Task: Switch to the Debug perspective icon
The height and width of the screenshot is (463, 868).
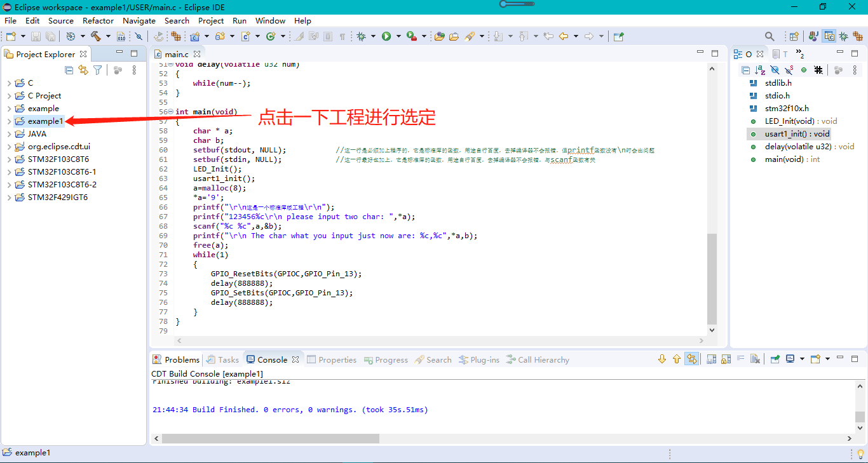Action: point(843,37)
